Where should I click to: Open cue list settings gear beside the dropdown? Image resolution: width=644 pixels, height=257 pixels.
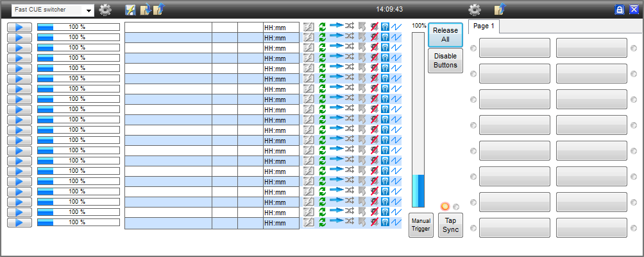click(x=106, y=10)
